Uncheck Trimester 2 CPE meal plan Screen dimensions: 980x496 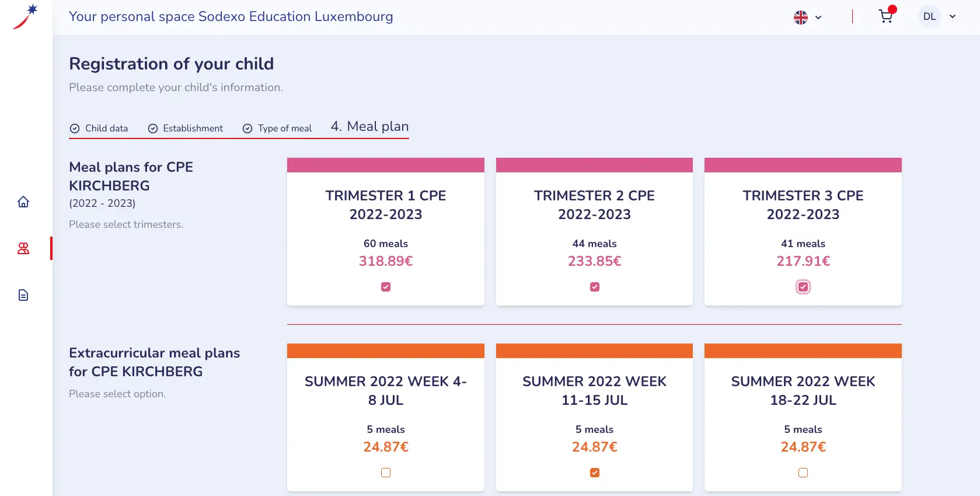coord(595,287)
